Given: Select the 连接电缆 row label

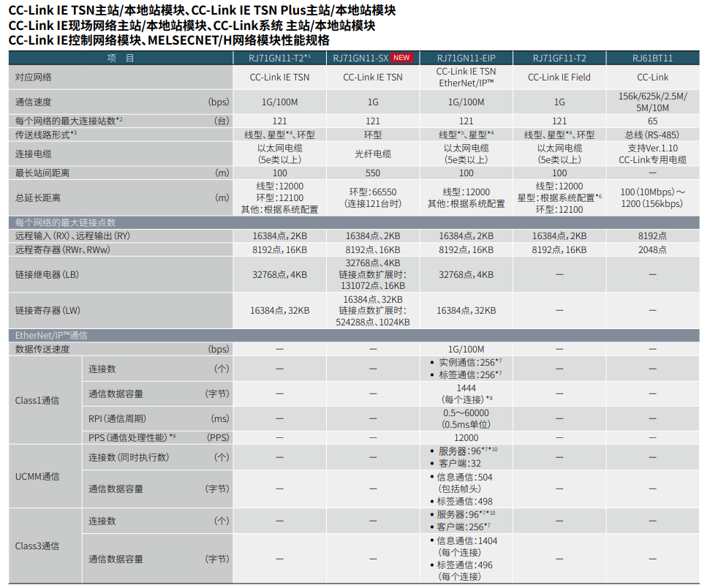Looking at the screenshot, I should (34, 154).
